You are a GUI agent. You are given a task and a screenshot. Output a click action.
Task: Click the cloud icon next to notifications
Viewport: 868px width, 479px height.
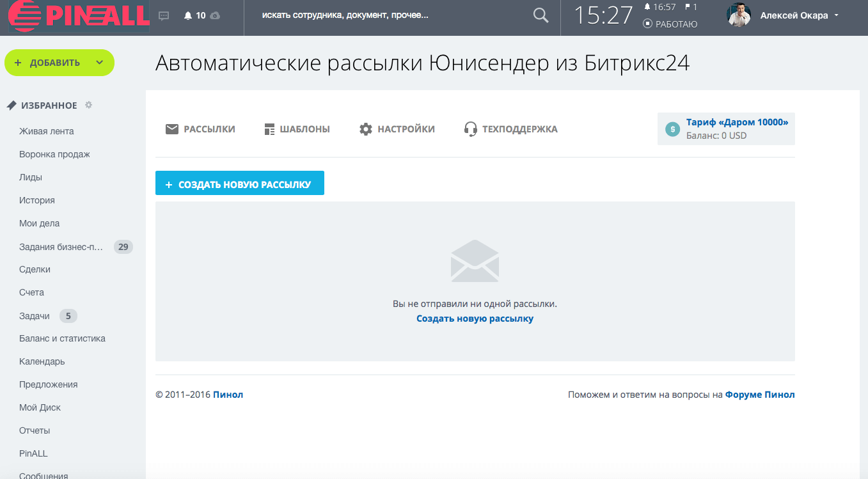coord(215,15)
